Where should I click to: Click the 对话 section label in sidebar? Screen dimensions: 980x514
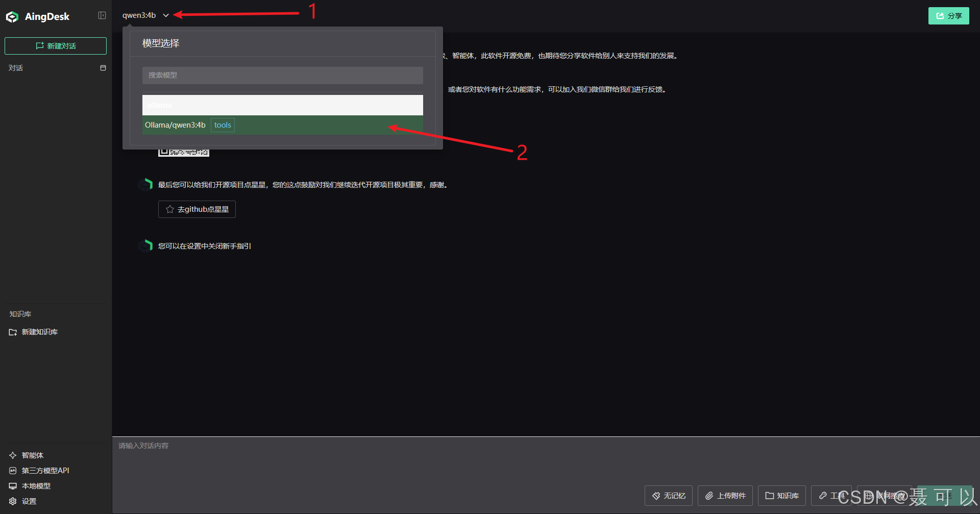(x=16, y=68)
